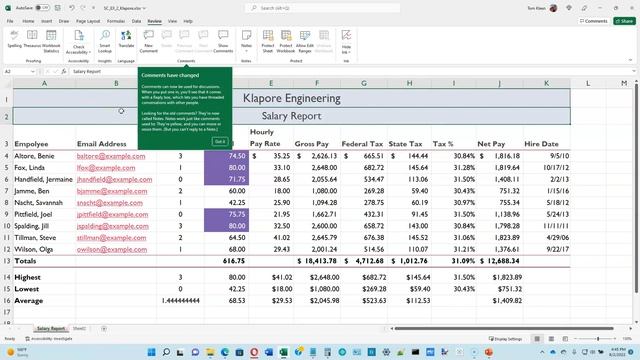The height and width of the screenshot is (360, 640).
Task: Click in the Search box
Action: click(322, 8)
